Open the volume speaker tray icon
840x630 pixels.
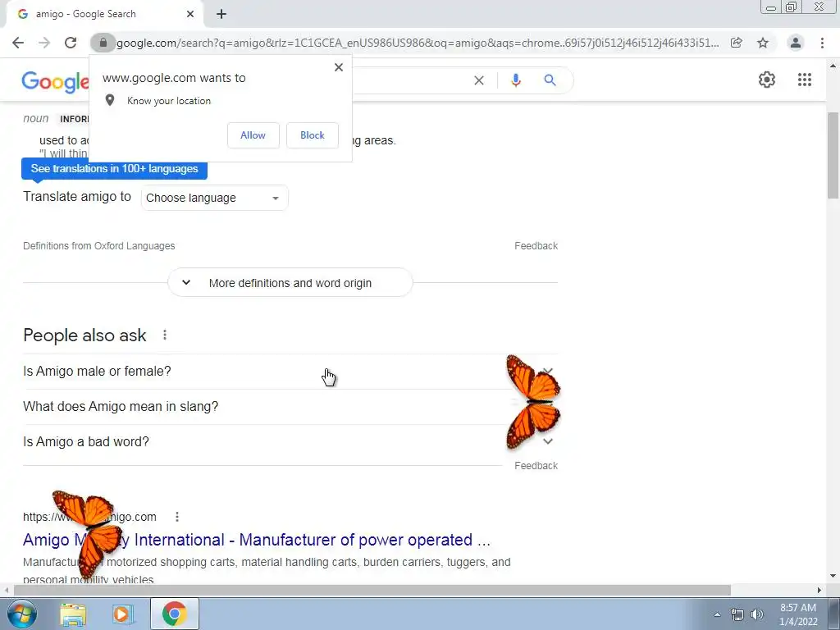(756, 614)
